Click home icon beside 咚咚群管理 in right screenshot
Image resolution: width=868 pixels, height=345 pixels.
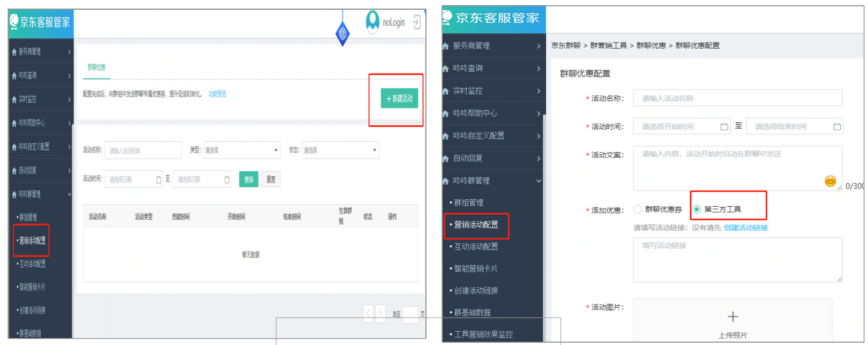point(445,181)
